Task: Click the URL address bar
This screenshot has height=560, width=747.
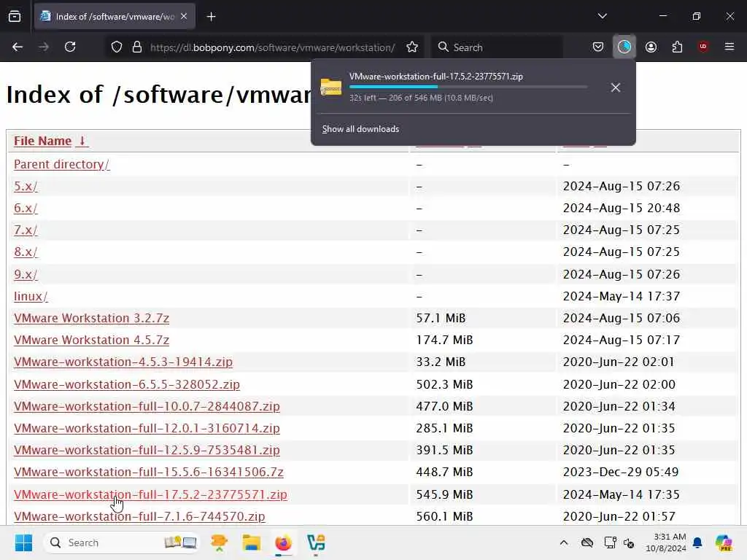Action: (272, 47)
